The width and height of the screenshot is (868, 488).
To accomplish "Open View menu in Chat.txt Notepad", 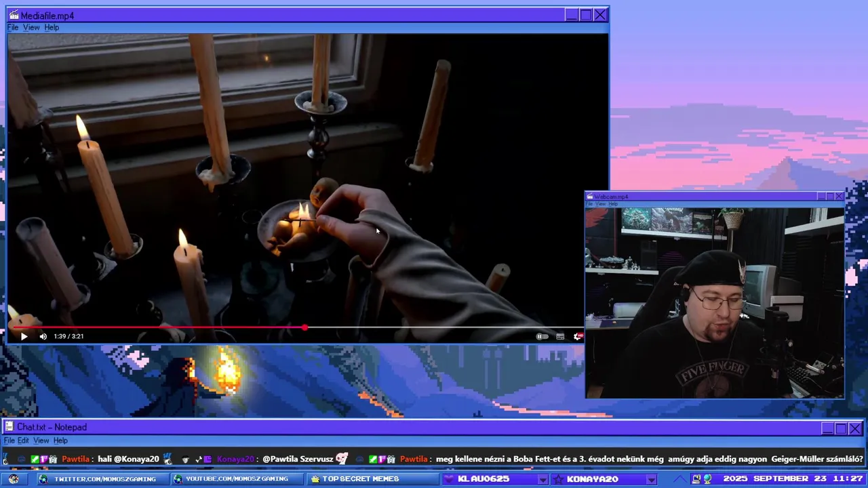I will pyautogui.click(x=41, y=441).
